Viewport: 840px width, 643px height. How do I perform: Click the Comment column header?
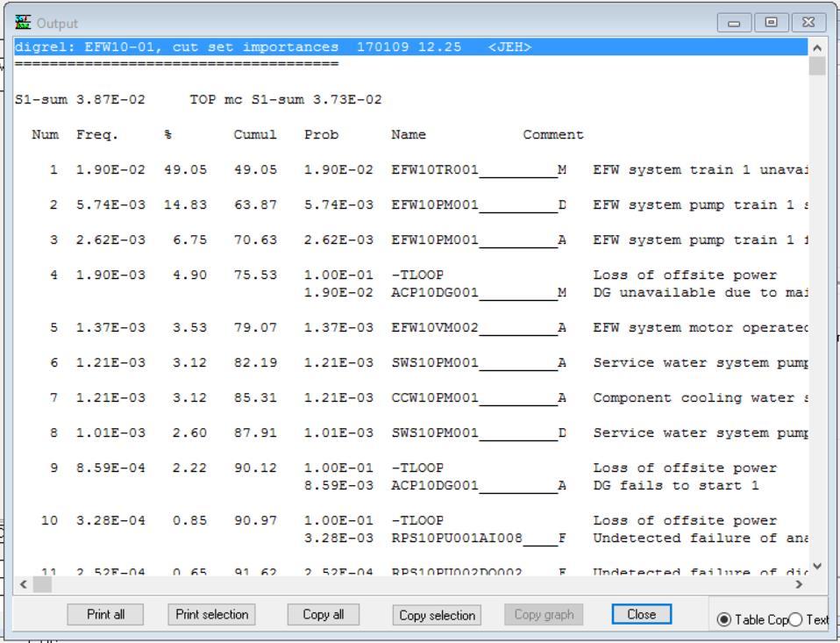553,134
